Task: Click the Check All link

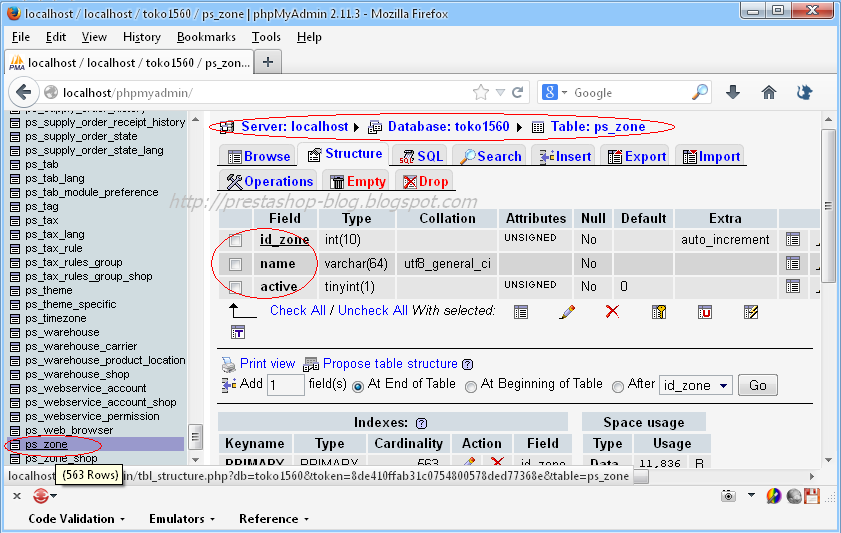Action: 298,310
